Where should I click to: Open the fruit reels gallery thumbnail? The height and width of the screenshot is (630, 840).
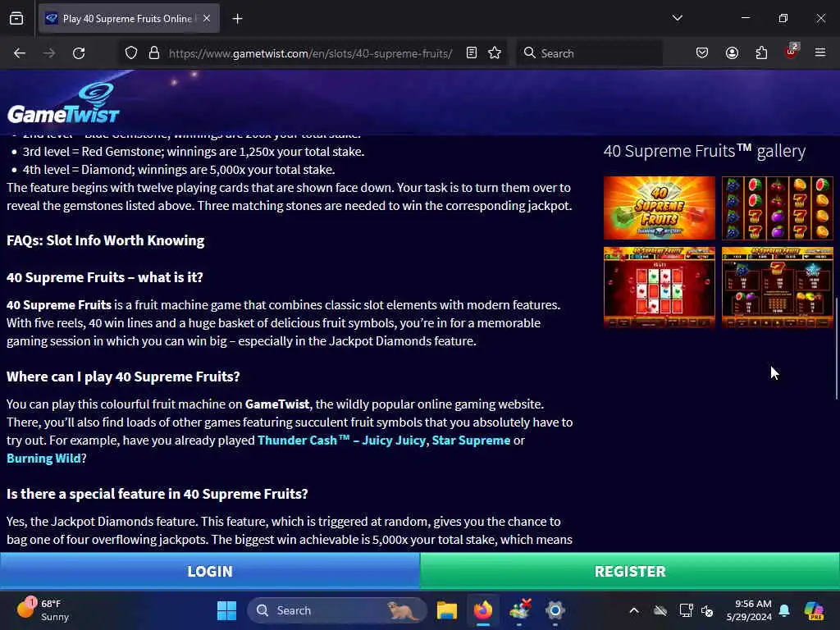click(x=778, y=208)
